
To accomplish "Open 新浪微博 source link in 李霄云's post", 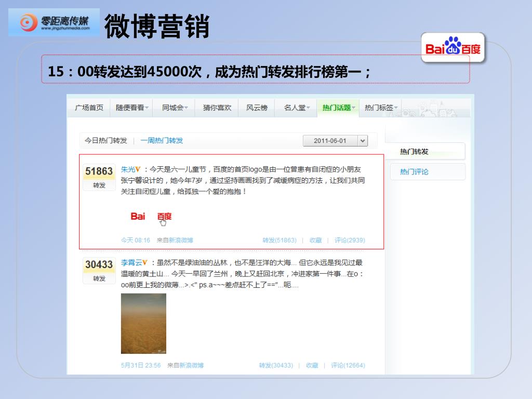I will 191,365.
